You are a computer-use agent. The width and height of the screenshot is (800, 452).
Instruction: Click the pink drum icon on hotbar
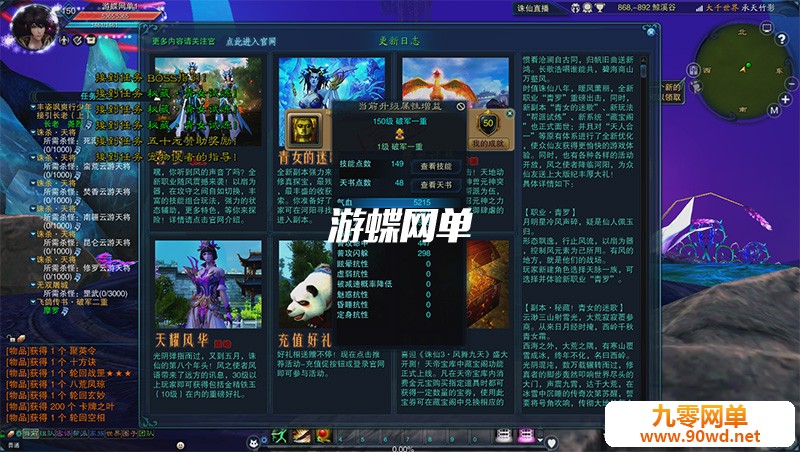(526, 436)
